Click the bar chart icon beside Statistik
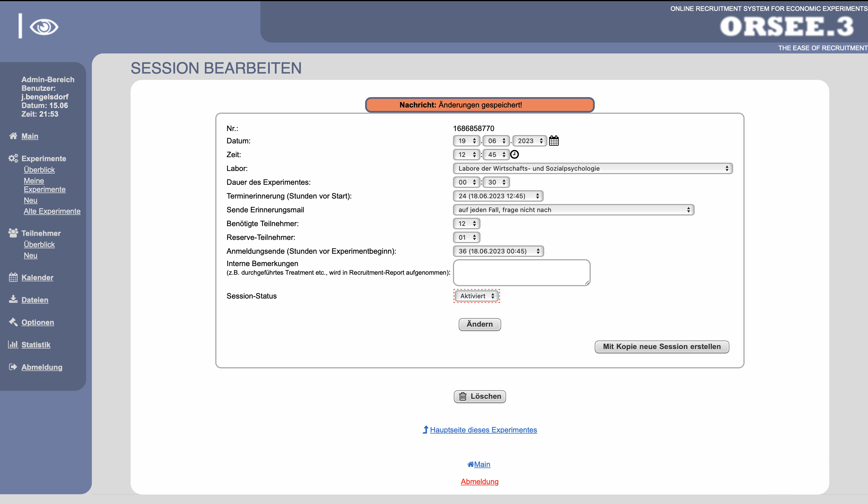 pyautogui.click(x=13, y=344)
